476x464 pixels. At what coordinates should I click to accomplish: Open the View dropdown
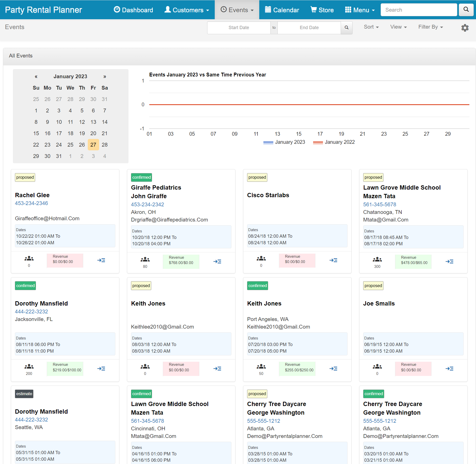click(398, 27)
